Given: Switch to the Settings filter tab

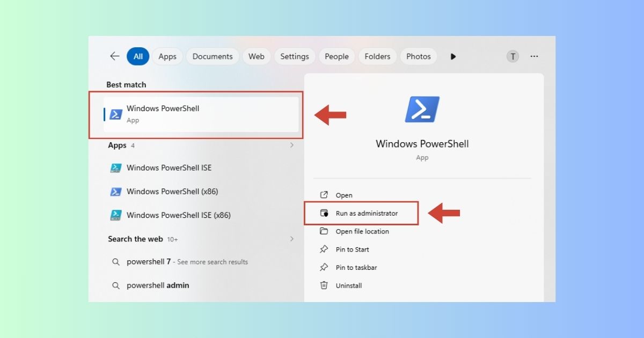Looking at the screenshot, I should click(x=295, y=56).
